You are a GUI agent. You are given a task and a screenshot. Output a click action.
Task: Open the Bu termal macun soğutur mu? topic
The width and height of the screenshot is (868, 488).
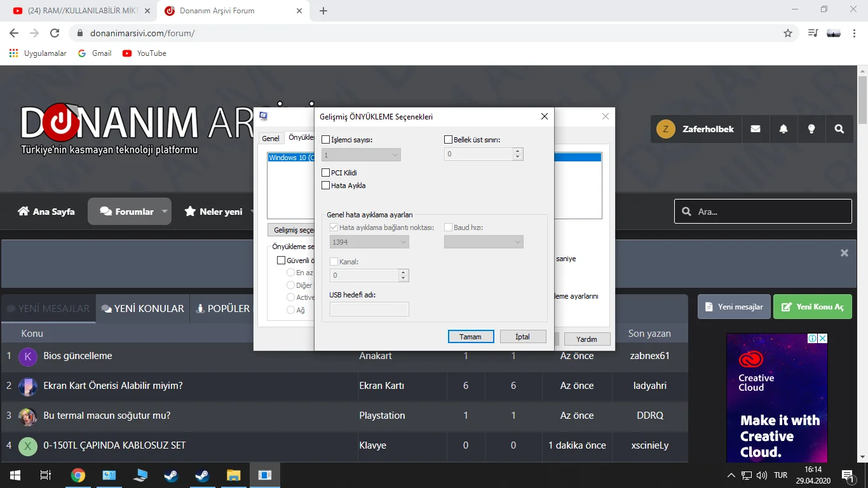pos(107,416)
